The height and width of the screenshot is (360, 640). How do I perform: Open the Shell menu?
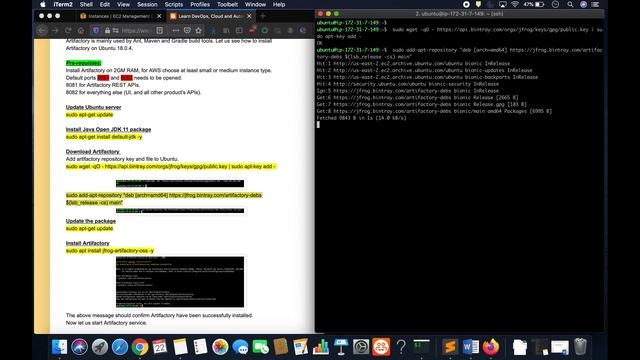pos(86,4)
